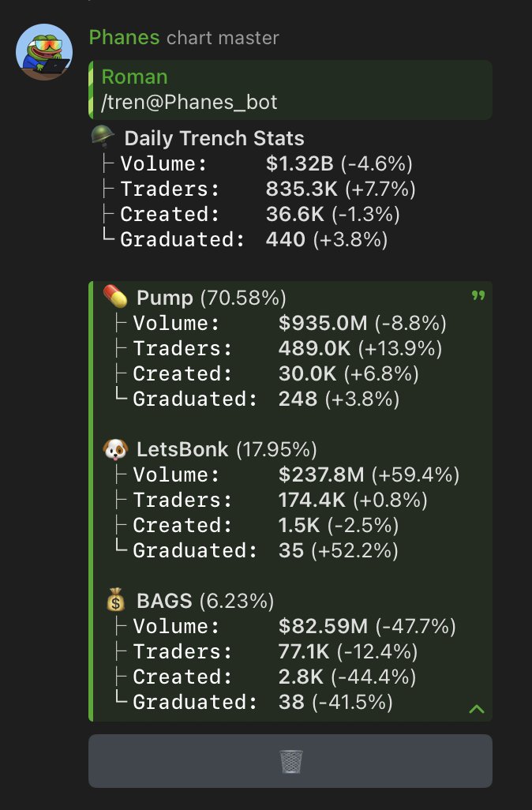Tap the trash can delete button
Image resolution: width=532 pixels, height=810 pixels.
pos(290,761)
